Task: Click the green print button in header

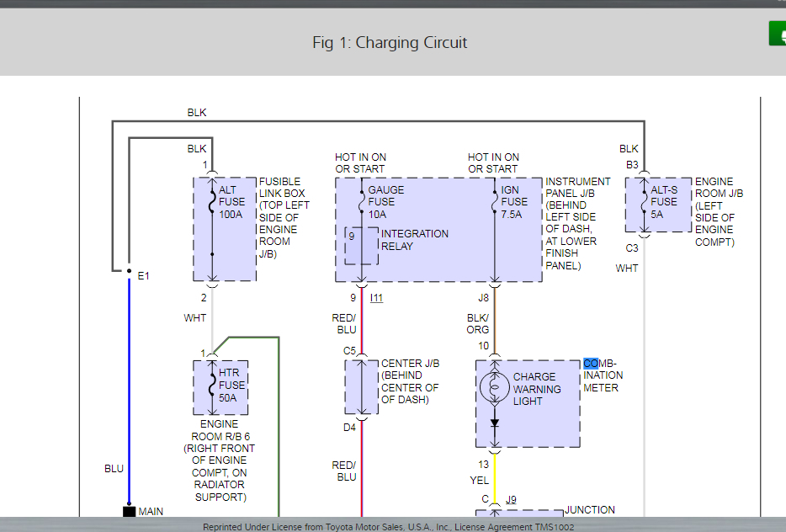Action: pos(778,34)
